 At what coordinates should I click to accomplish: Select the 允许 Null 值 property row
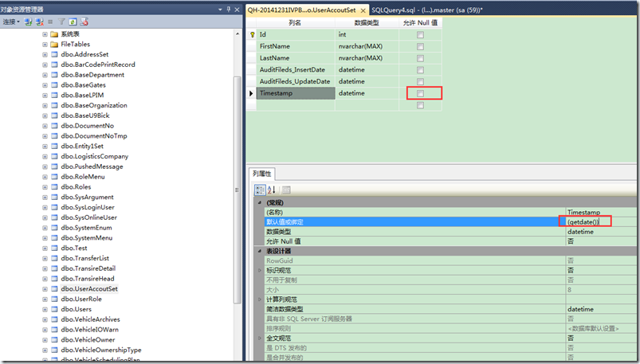coord(450,241)
